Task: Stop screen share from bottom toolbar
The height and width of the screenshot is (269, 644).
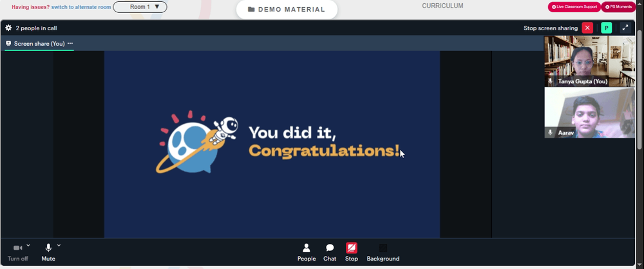Action: pyautogui.click(x=352, y=252)
